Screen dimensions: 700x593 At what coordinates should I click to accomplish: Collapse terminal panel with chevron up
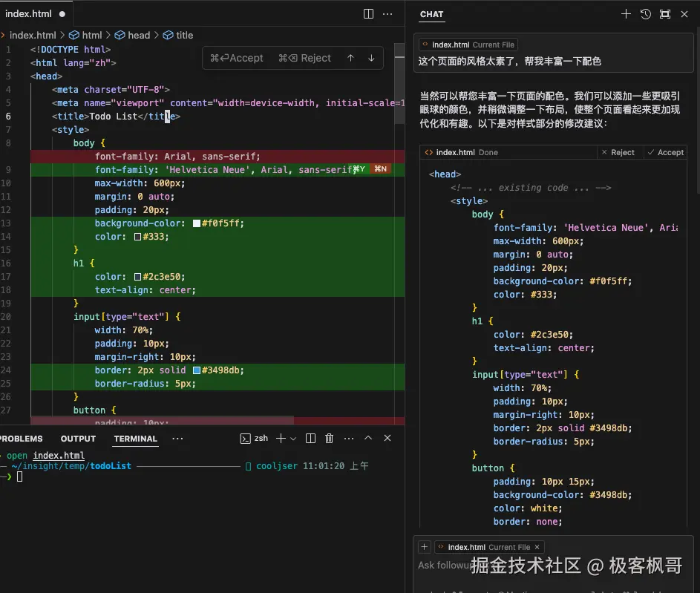368,439
